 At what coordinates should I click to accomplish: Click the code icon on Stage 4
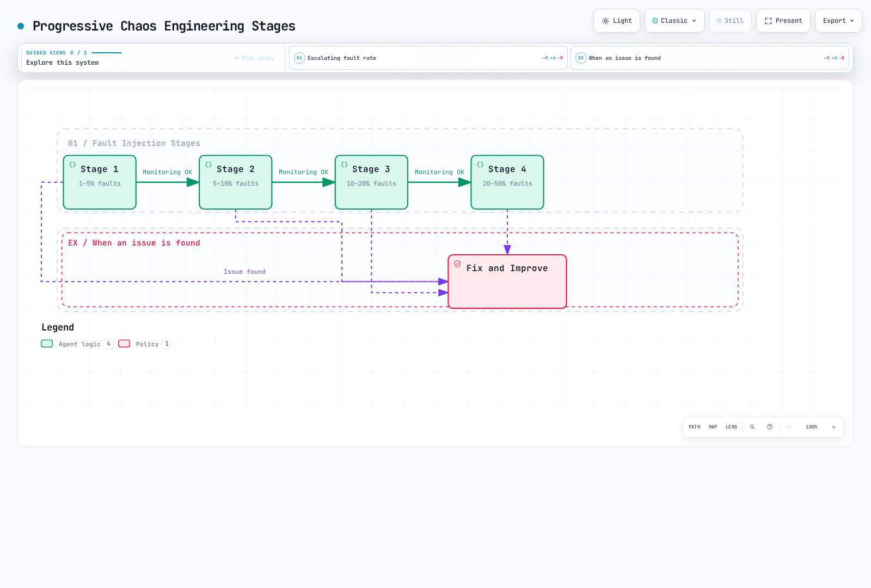click(x=480, y=164)
